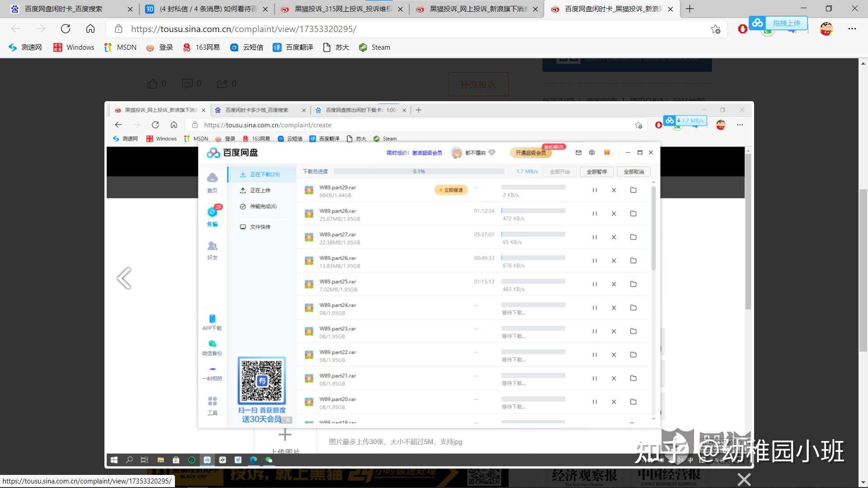Expand the 正在下载(29) section
The width and height of the screenshot is (868, 488).
(x=264, y=174)
